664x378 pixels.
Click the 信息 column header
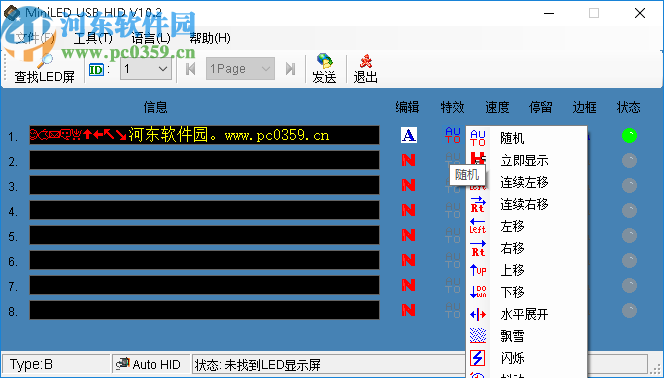click(155, 107)
